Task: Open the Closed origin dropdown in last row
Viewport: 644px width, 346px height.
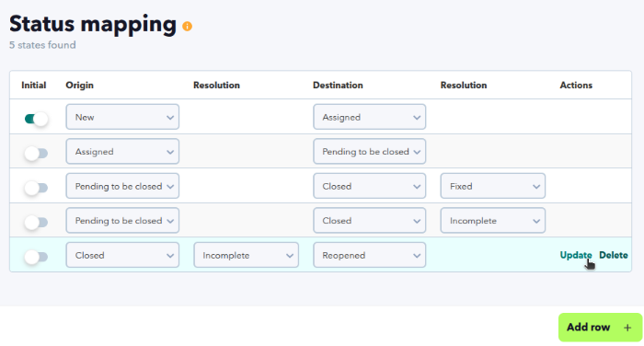Action: pos(122,255)
